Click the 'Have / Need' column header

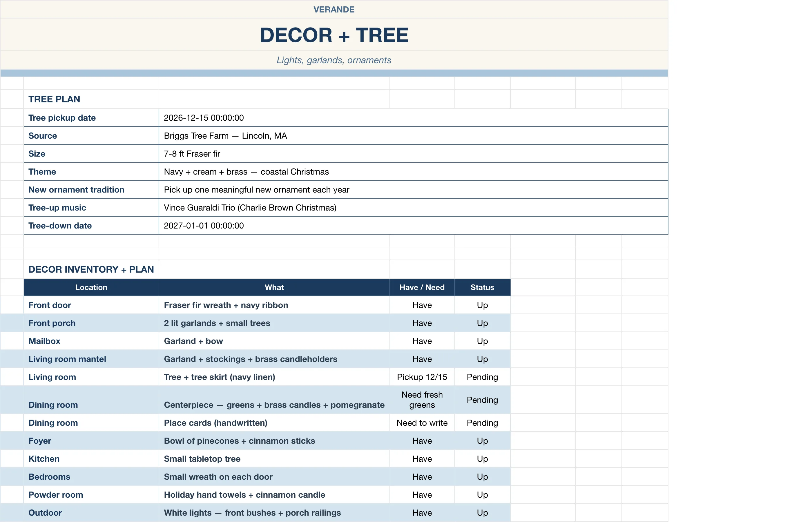pyautogui.click(x=422, y=287)
